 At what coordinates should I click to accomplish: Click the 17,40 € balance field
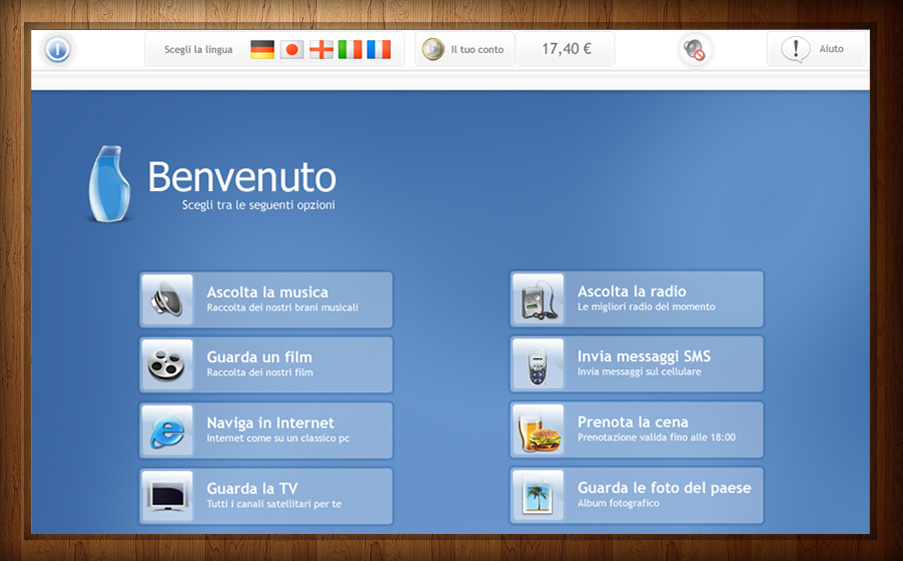click(566, 50)
